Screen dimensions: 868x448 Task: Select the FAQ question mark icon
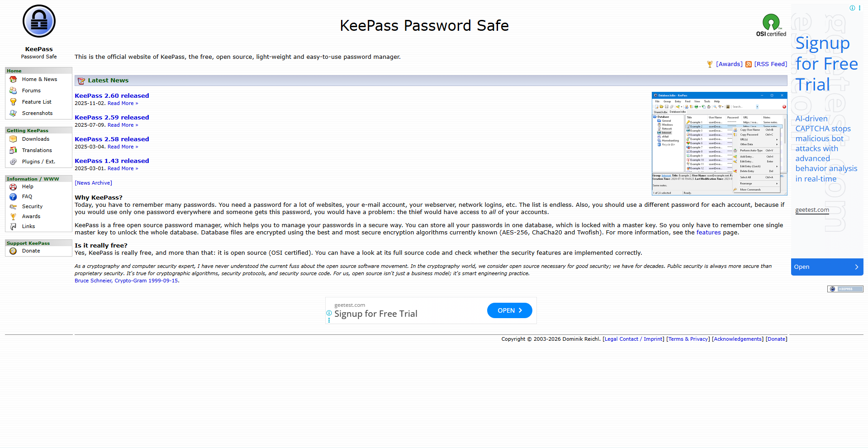point(14,196)
